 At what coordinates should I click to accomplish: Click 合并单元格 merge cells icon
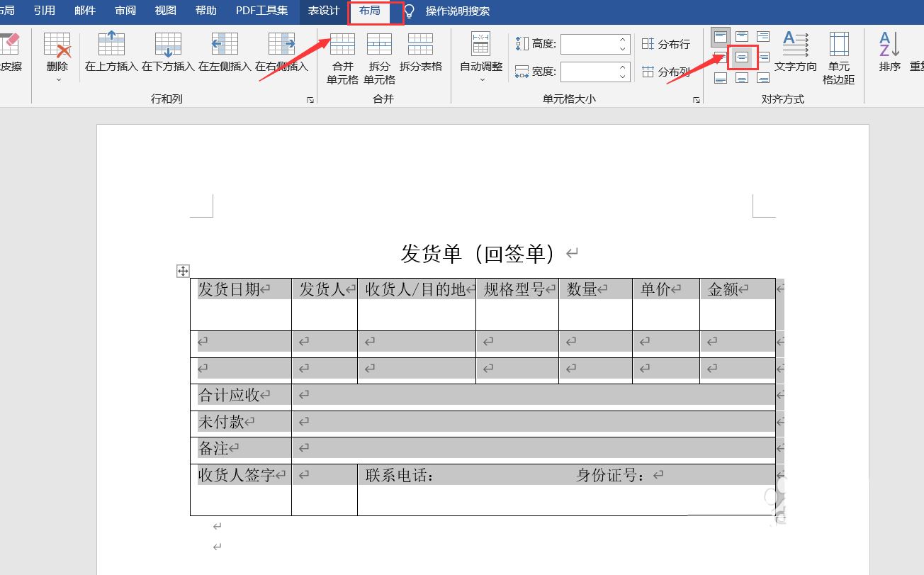pos(343,44)
